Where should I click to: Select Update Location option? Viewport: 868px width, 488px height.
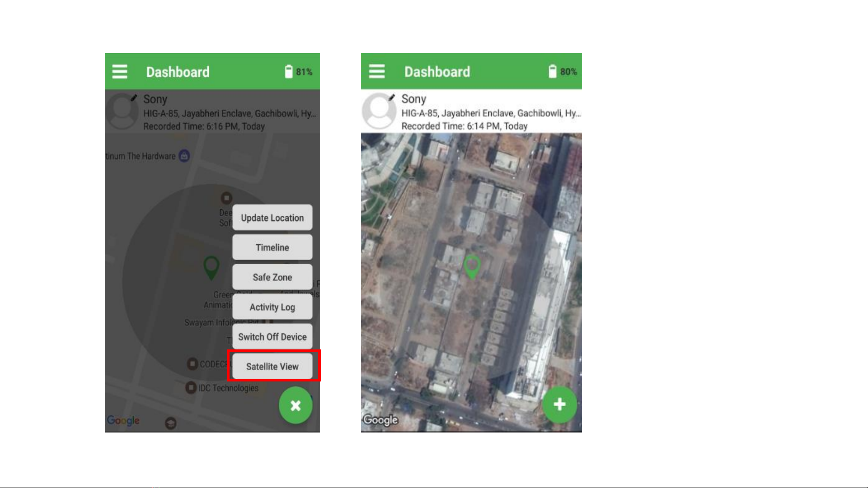click(x=272, y=218)
